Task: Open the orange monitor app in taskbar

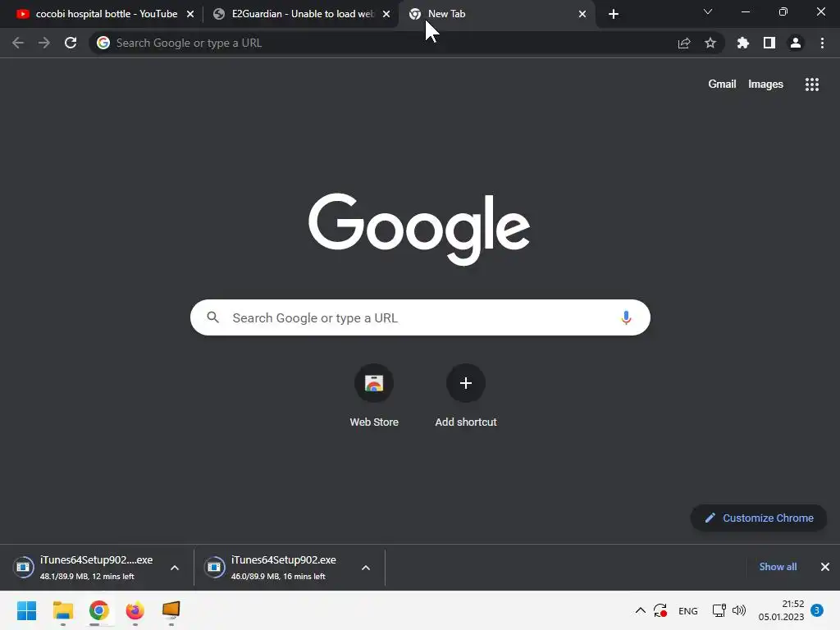Action: (x=171, y=610)
